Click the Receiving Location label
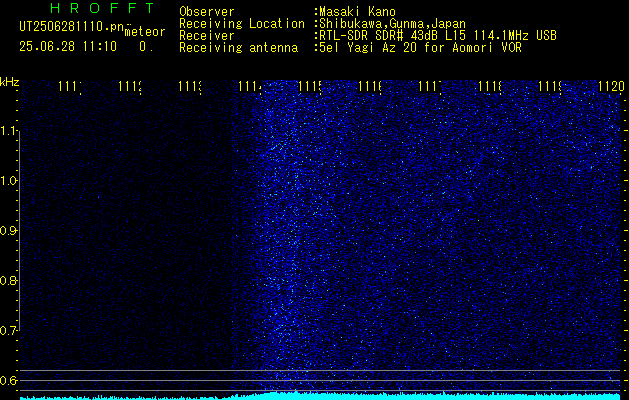Screen dimensions: 629x400 pyautogui.click(x=242, y=24)
